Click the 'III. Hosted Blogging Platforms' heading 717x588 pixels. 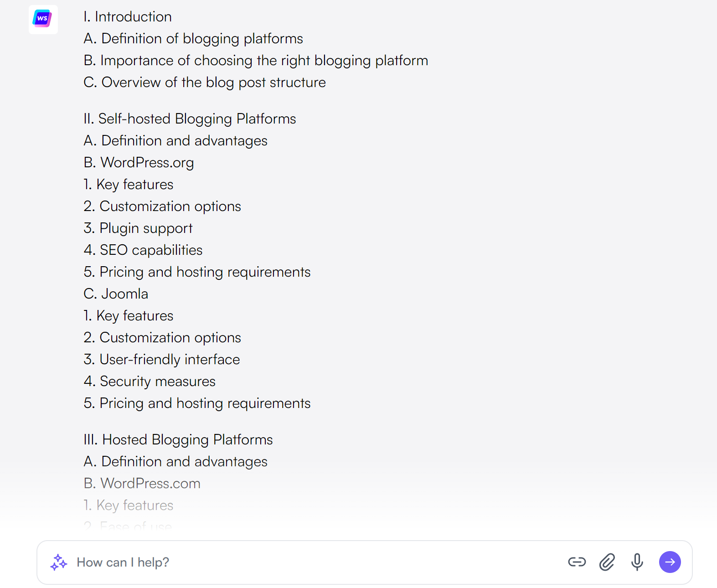[x=178, y=439]
